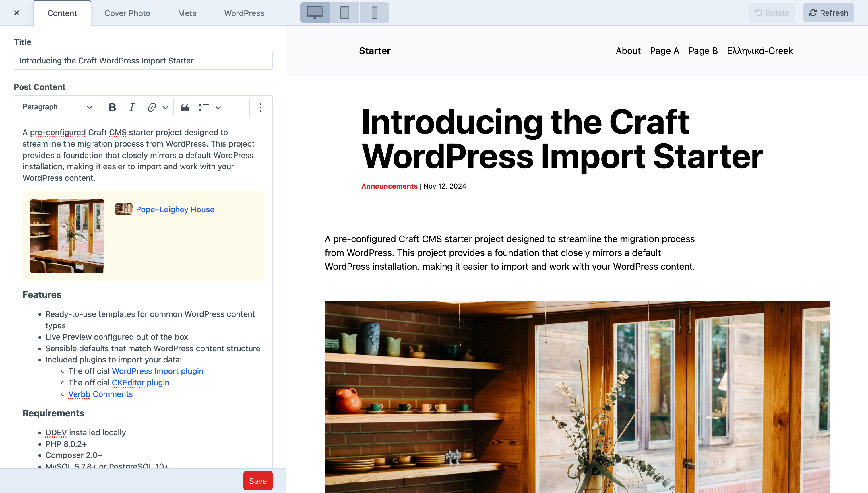Screen dimensions: 868x493
Task: Click 'Included plugins to import your data:' item
Action: (113, 360)
